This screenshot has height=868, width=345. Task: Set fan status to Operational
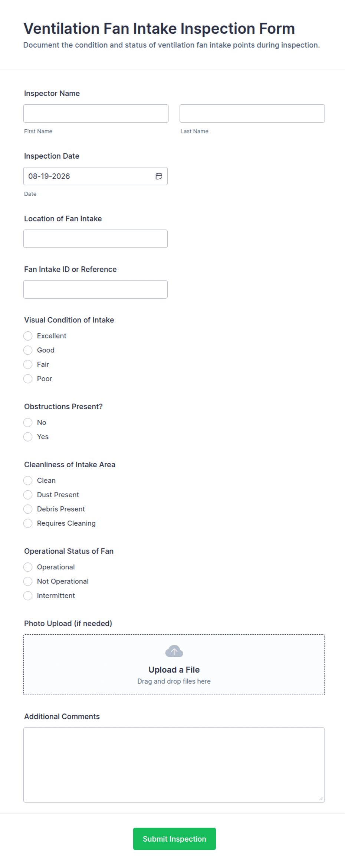tap(28, 567)
